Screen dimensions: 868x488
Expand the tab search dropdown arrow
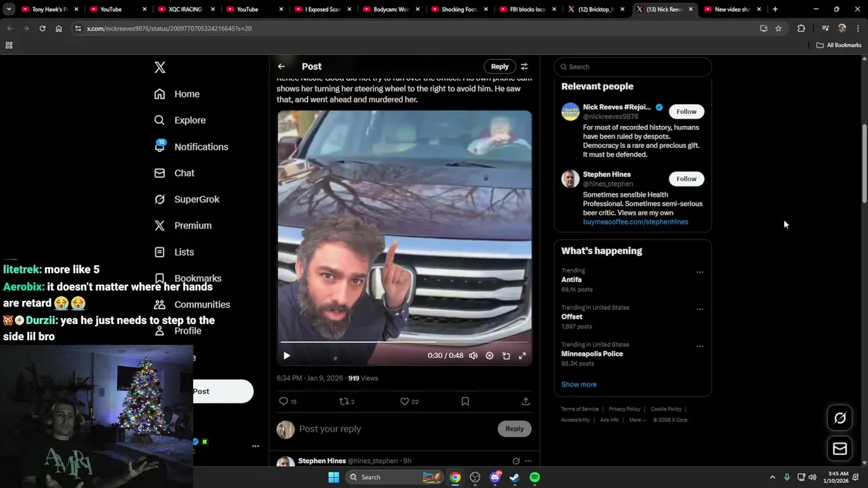tap(9, 9)
